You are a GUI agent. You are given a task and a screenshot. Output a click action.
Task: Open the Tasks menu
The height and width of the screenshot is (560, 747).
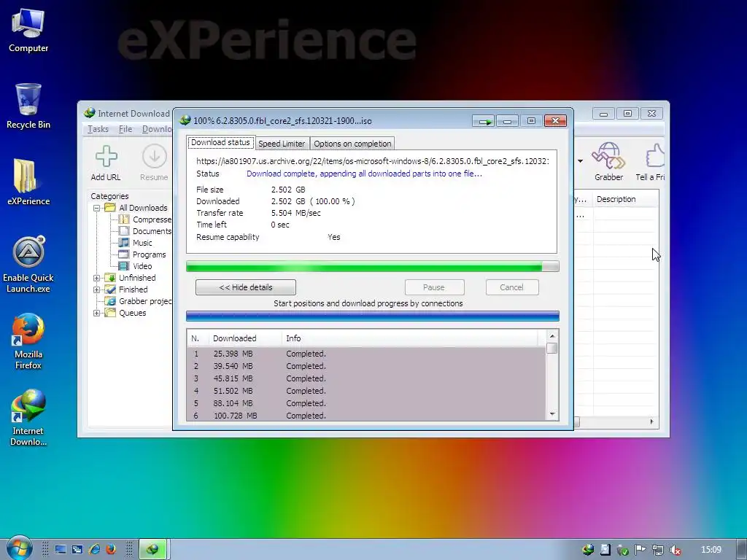98,129
